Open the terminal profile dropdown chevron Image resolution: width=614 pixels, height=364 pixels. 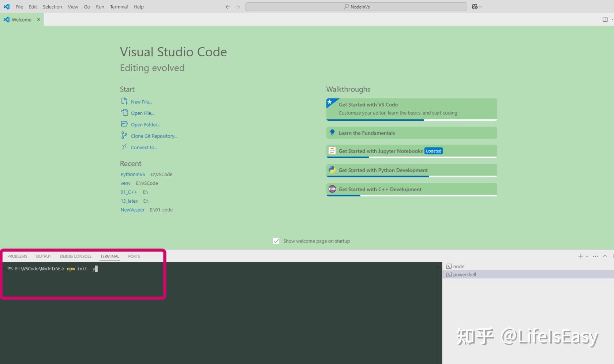pyautogui.click(x=587, y=256)
